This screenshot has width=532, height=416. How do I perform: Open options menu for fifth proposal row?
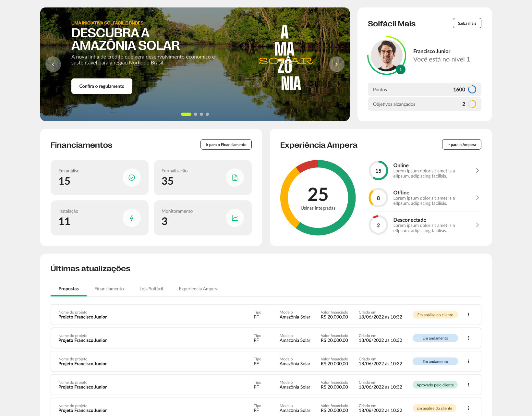coord(468,408)
